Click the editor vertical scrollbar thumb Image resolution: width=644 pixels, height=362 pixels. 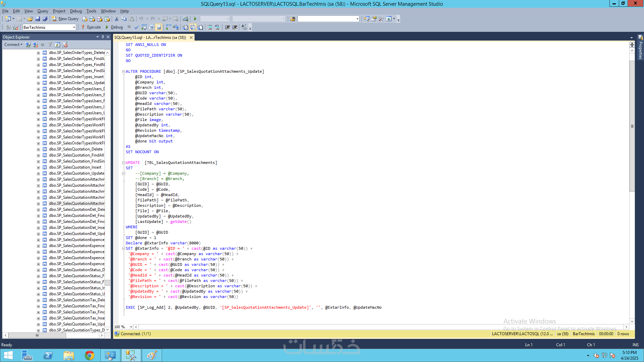coord(632,126)
